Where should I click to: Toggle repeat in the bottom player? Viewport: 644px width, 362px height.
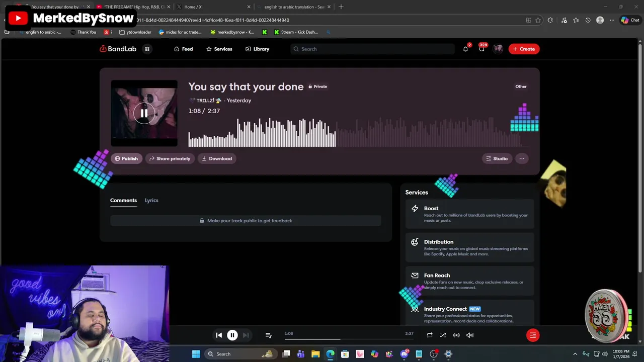pos(429,335)
